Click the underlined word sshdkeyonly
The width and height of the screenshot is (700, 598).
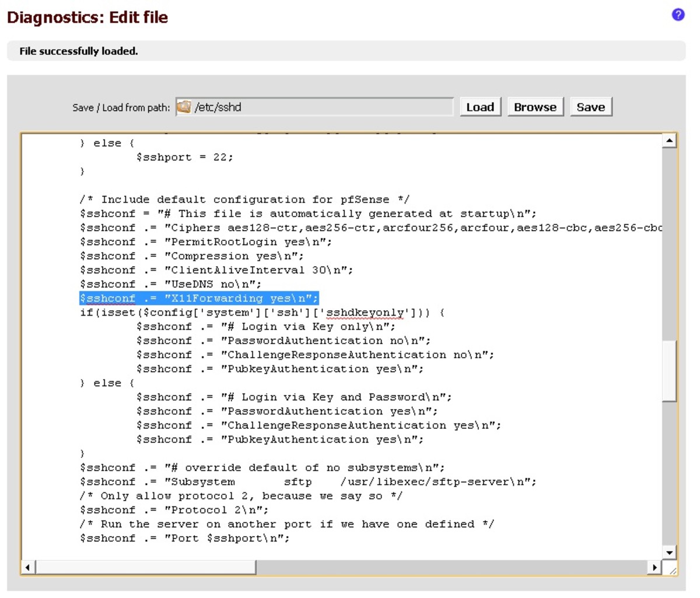tap(365, 313)
